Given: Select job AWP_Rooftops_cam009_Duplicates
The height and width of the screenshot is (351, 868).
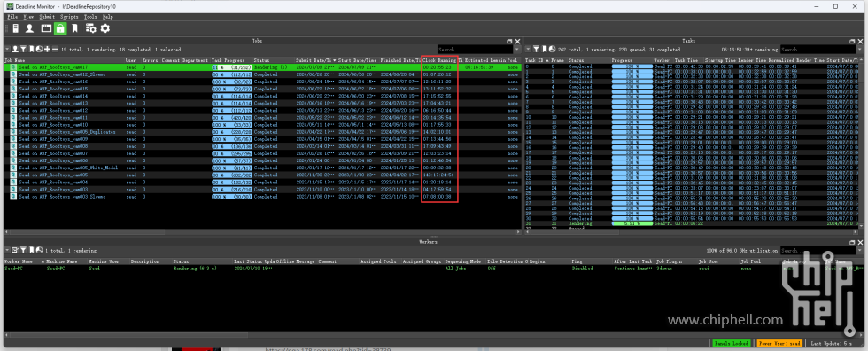Looking at the screenshot, I should click(262, 132).
